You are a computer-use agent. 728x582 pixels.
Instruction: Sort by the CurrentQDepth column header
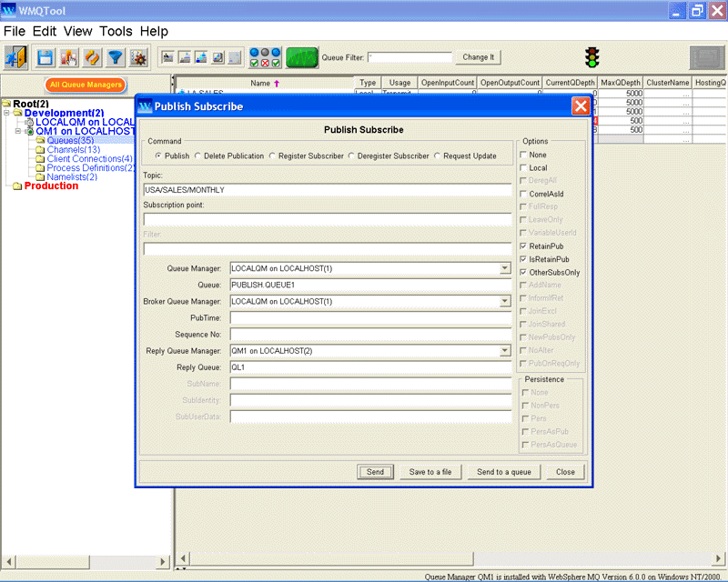[x=571, y=83]
